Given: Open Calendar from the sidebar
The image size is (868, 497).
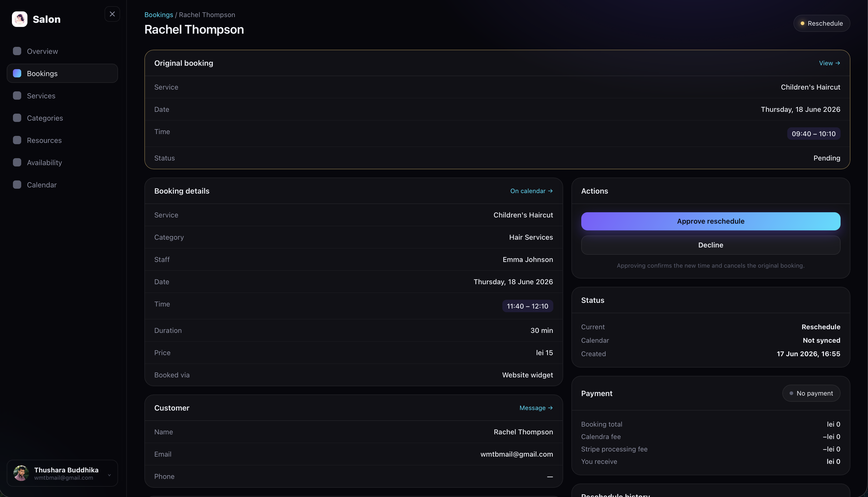Looking at the screenshot, I should click(x=62, y=185).
